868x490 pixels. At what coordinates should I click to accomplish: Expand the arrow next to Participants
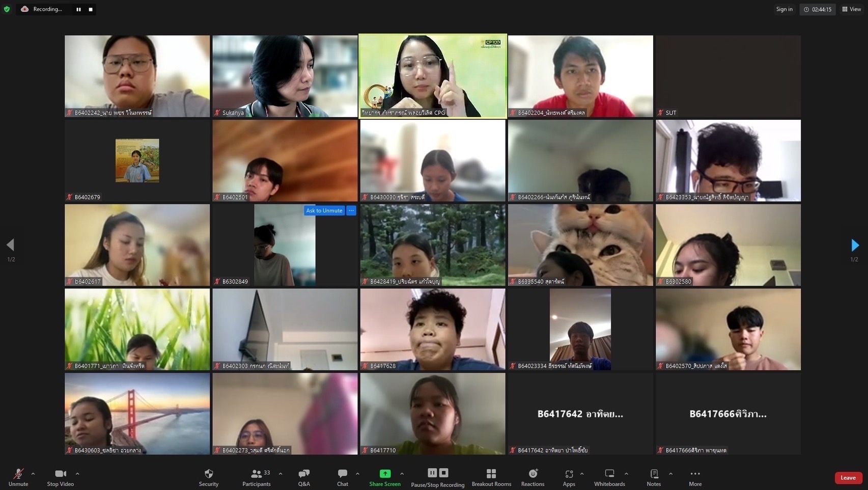click(281, 474)
